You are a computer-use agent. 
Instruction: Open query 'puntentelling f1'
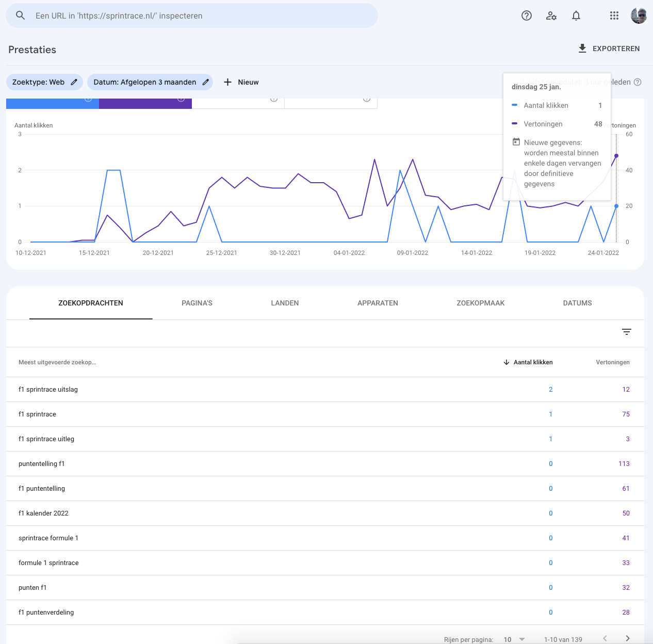point(325,464)
